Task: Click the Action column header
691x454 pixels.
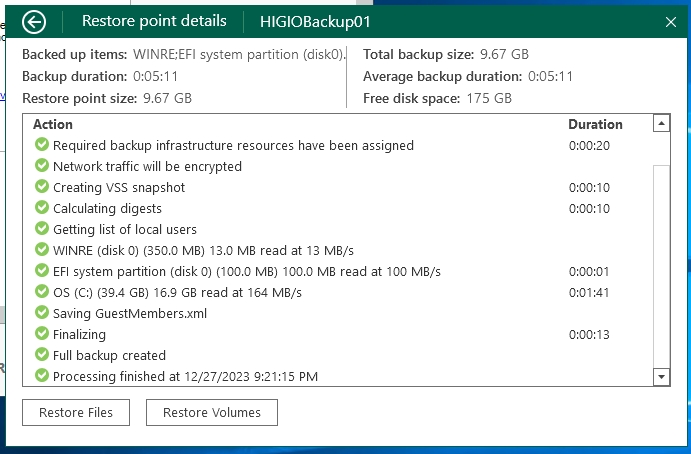Action: pos(53,125)
